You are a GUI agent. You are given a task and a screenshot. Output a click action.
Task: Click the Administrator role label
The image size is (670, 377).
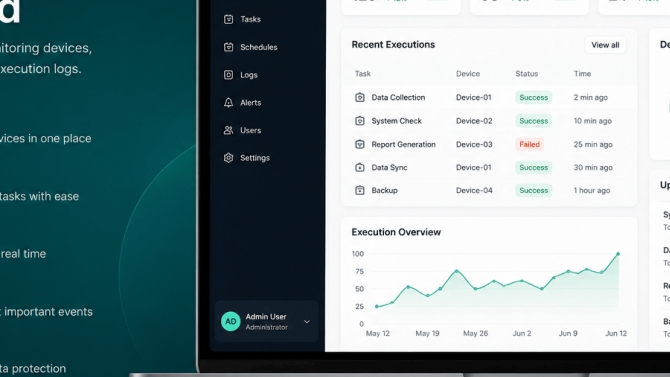coord(267,327)
